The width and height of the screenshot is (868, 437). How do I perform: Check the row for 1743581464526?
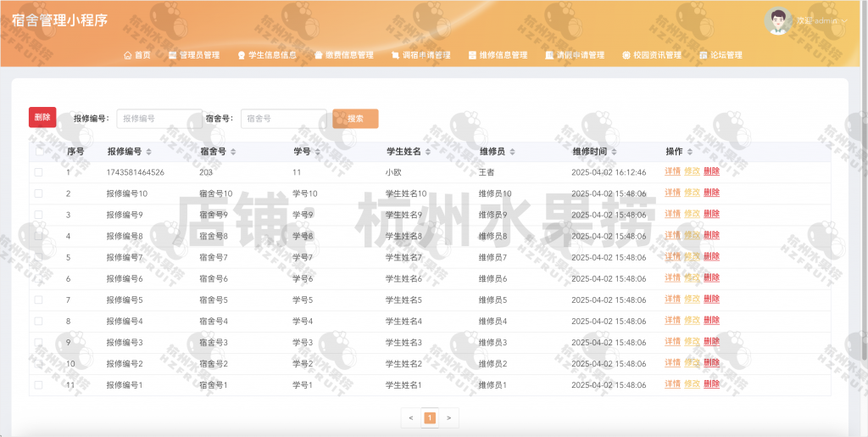click(39, 172)
